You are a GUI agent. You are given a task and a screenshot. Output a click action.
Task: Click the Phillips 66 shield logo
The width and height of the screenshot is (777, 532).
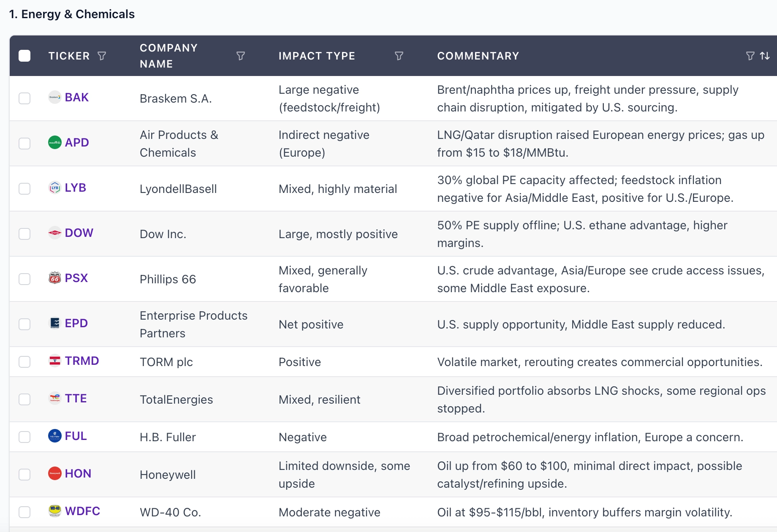pyautogui.click(x=55, y=278)
